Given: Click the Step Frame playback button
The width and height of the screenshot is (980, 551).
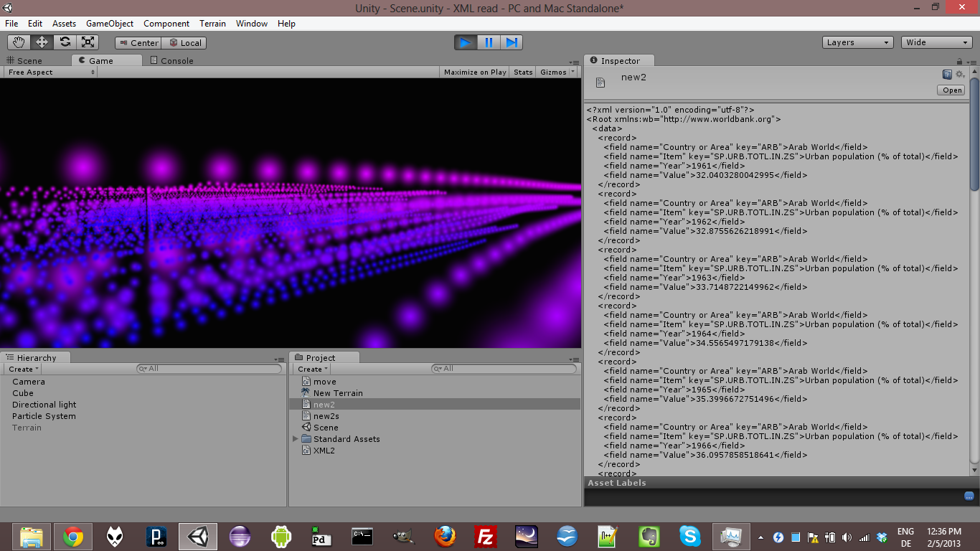Looking at the screenshot, I should [x=512, y=42].
